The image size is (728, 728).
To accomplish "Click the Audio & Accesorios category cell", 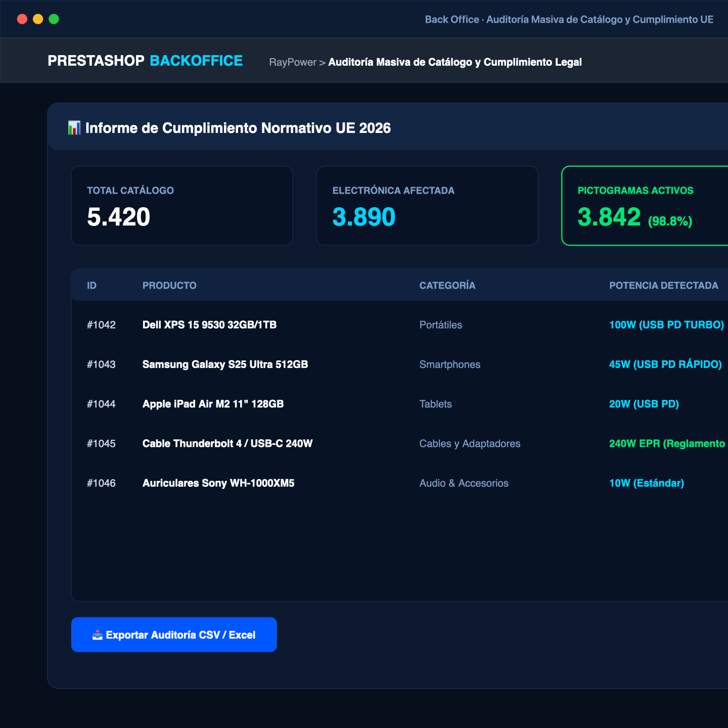I will click(x=464, y=483).
